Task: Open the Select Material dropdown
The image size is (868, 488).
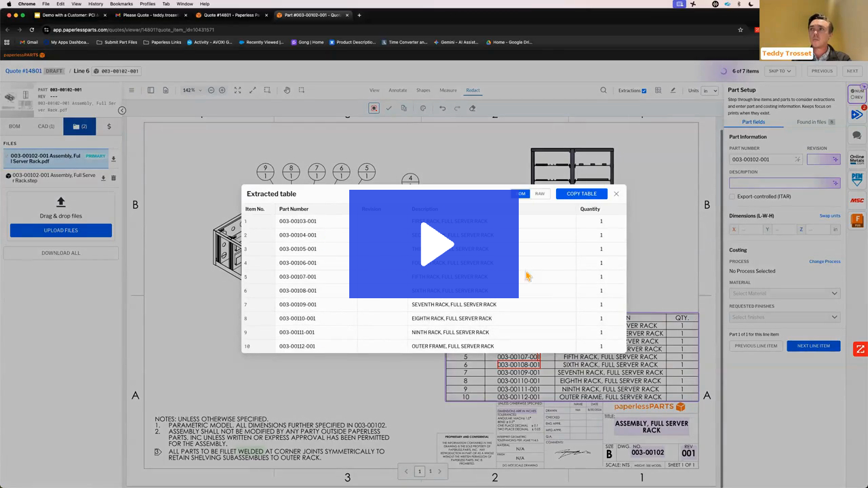Action: 785,293
